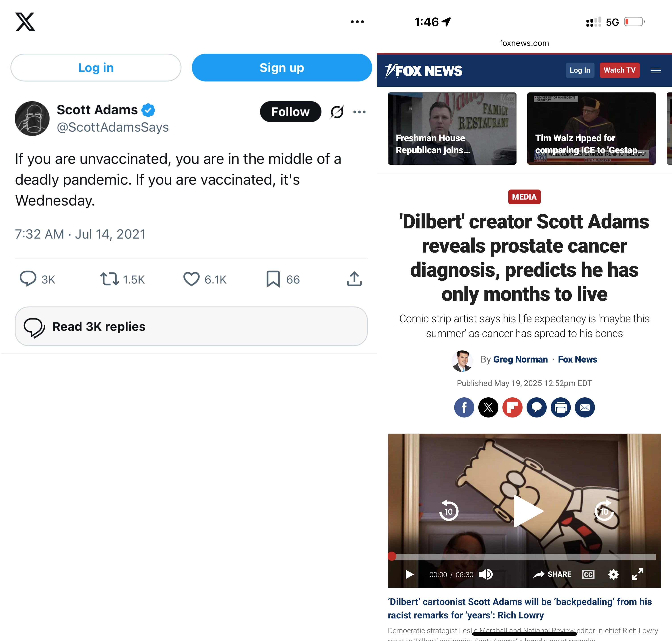Tap the tweet share upload icon
Viewport: 672px width, 641px height.
pyautogui.click(x=355, y=279)
